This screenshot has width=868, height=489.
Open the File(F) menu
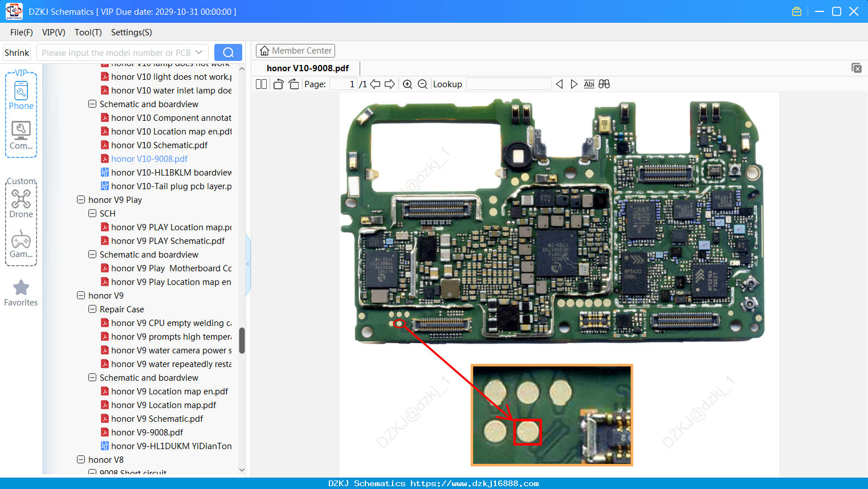(22, 32)
